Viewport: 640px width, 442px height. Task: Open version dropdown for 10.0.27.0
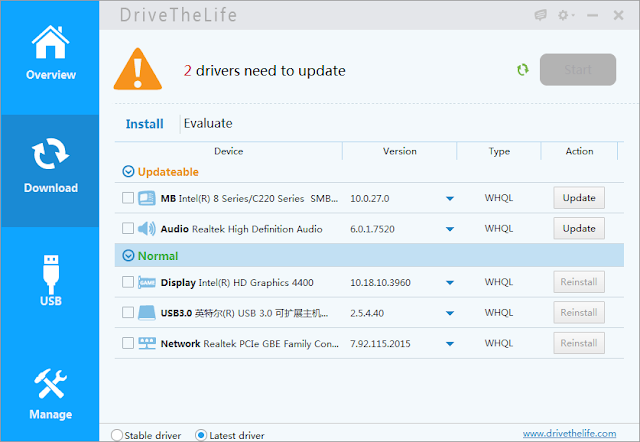point(450,199)
